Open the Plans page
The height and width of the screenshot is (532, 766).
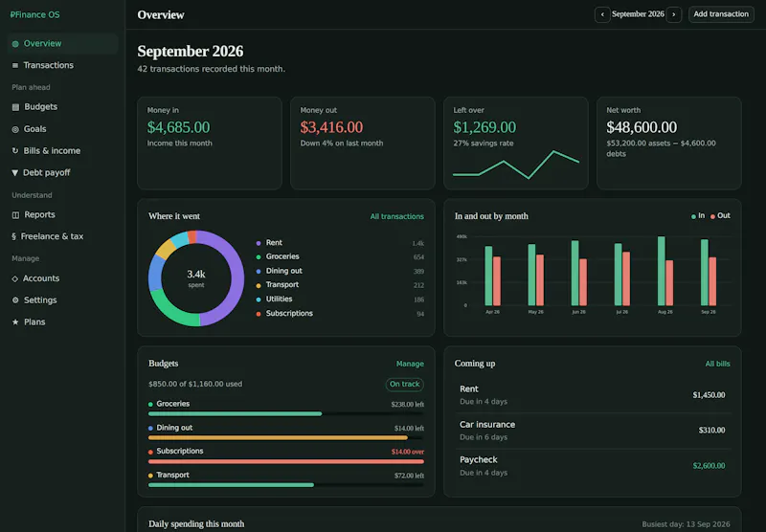[x=62, y=322]
